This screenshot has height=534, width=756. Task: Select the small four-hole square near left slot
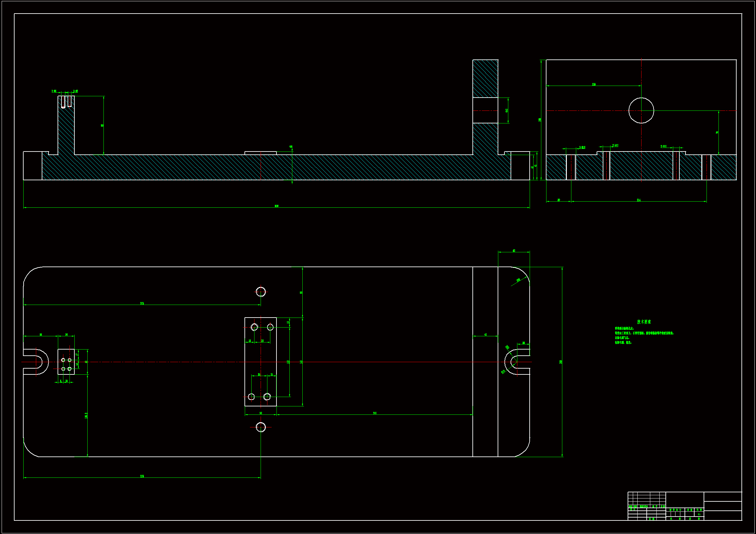[x=66, y=362]
